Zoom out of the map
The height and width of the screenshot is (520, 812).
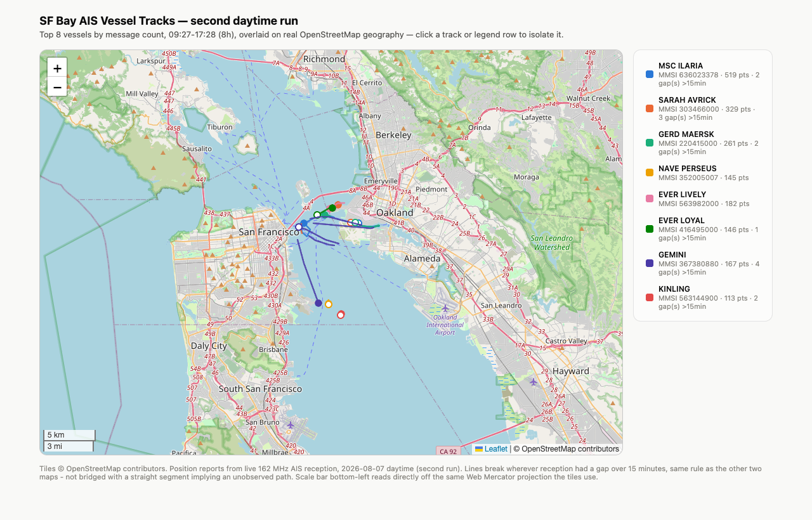(x=57, y=87)
